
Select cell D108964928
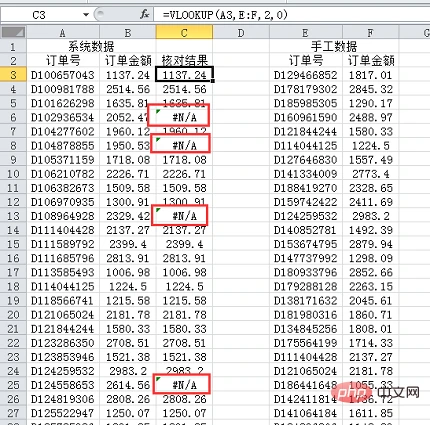[x=63, y=216]
